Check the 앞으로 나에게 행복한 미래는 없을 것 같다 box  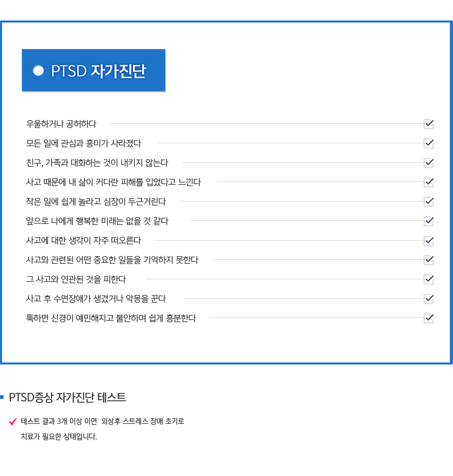[x=428, y=221]
